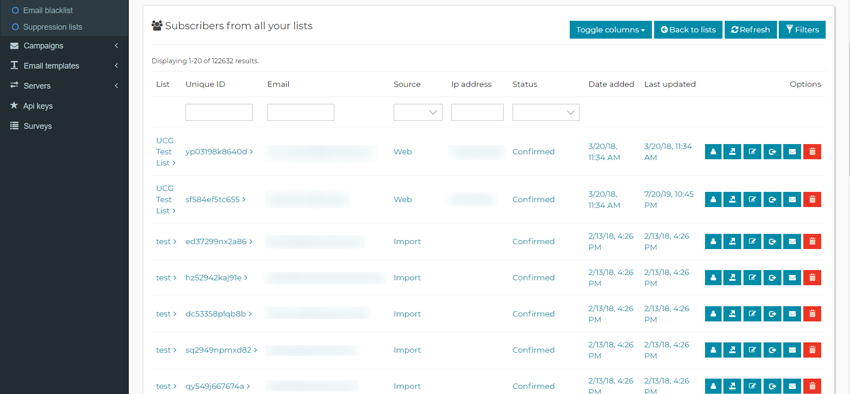Open profile icon for subscriber dc53358plqb8b
850x394 pixels.
click(713, 314)
